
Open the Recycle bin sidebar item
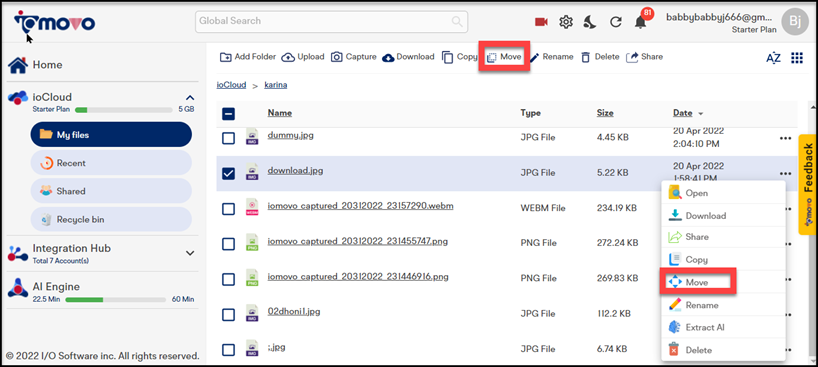click(x=111, y=219)
